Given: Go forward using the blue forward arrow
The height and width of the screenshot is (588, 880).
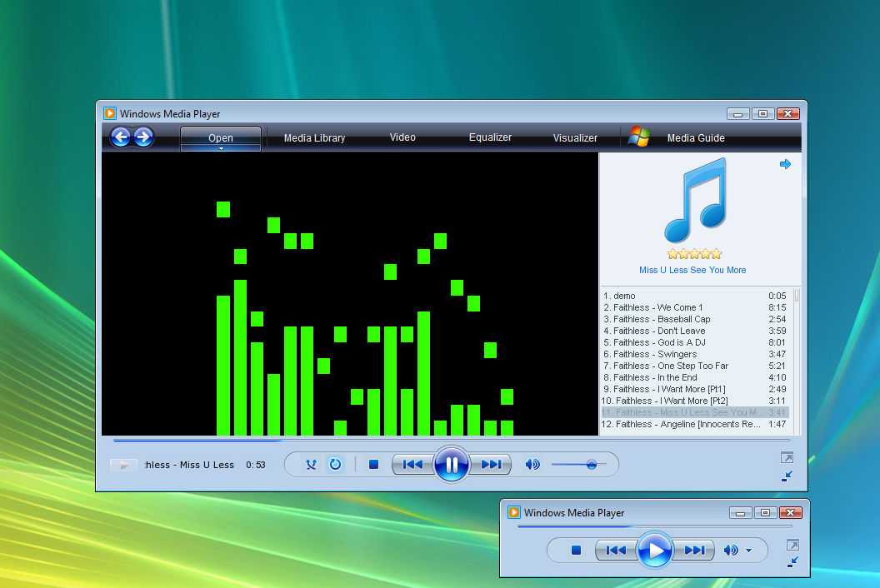Looking at the screenshot, I should click(143, 137).
